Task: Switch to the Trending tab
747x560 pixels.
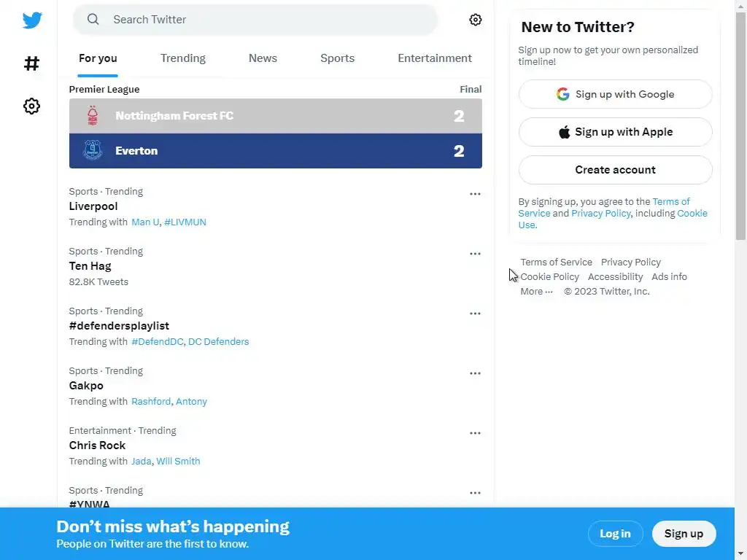Action: tap(183, 58)
